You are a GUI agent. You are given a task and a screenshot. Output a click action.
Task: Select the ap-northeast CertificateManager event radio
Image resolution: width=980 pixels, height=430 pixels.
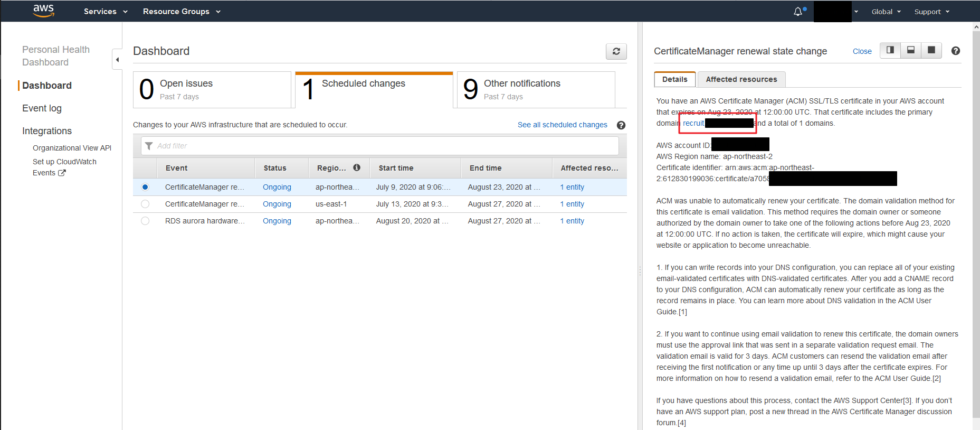tap(145, 187)
